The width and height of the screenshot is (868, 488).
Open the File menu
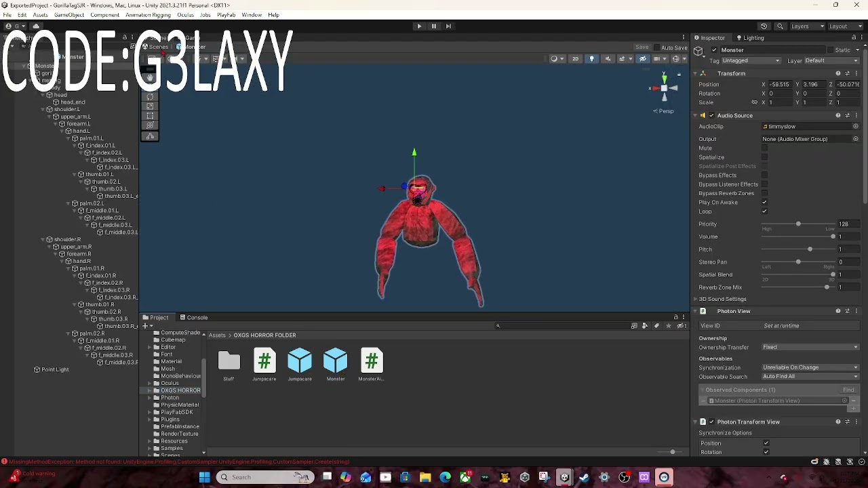click(7, 15)
